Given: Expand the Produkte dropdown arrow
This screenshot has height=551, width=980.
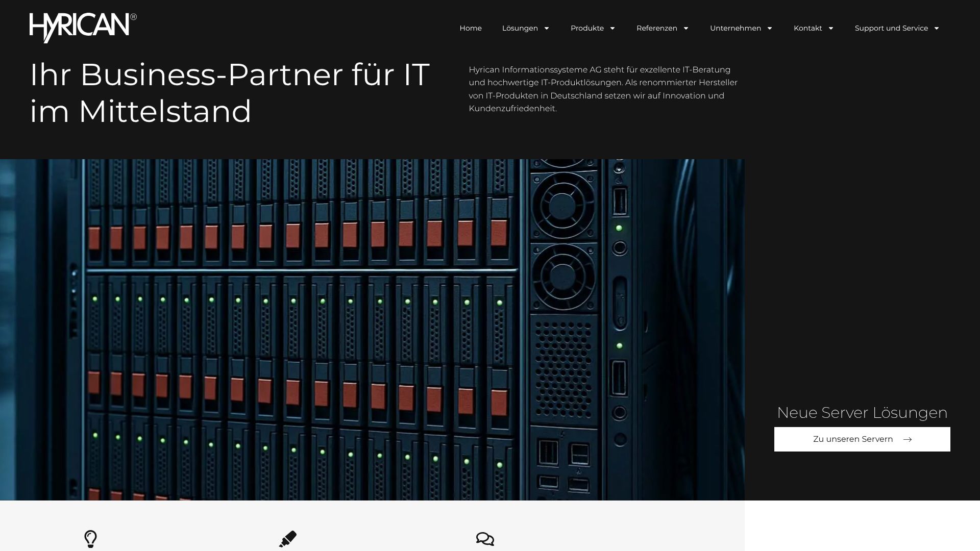Looking at the screenshot, I should pyautogui.click(x=612, y=28).
